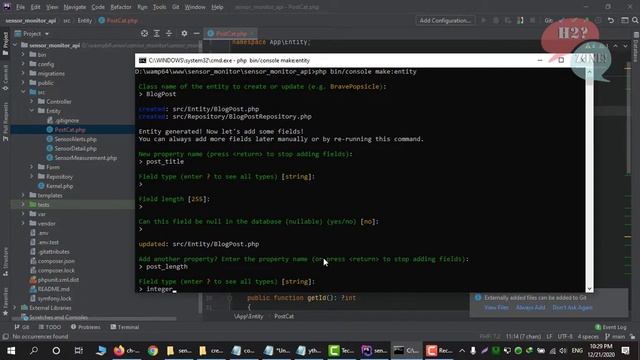This screenshot has height=360, width=640.
Task: Switch to PostCat.php editor tab
Action: [231, 34]
